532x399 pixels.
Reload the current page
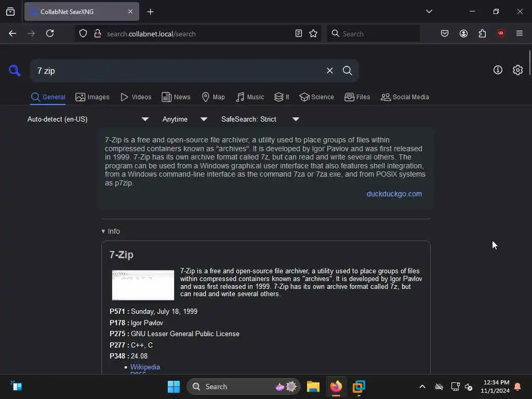click(x=50, y=34)
